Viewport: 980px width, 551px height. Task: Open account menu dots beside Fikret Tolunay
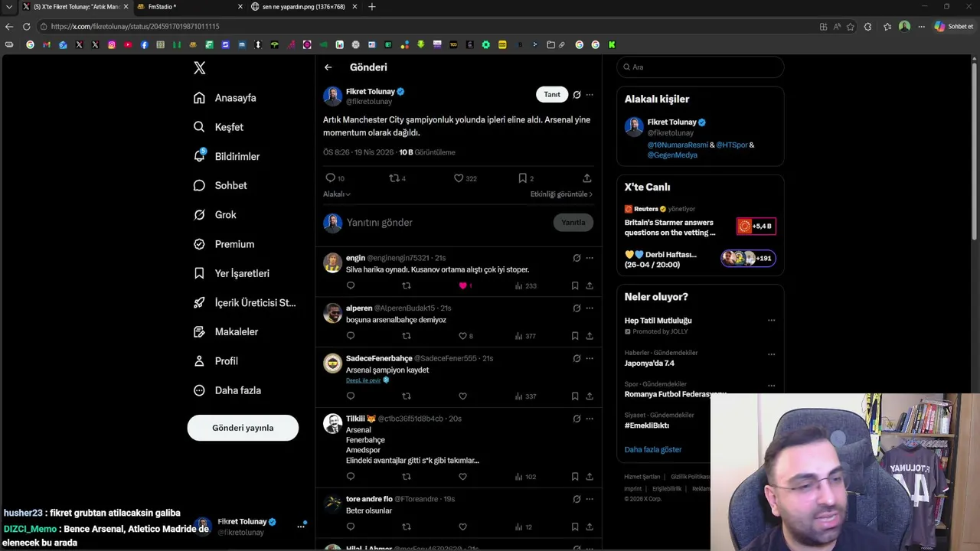[301, 527]
